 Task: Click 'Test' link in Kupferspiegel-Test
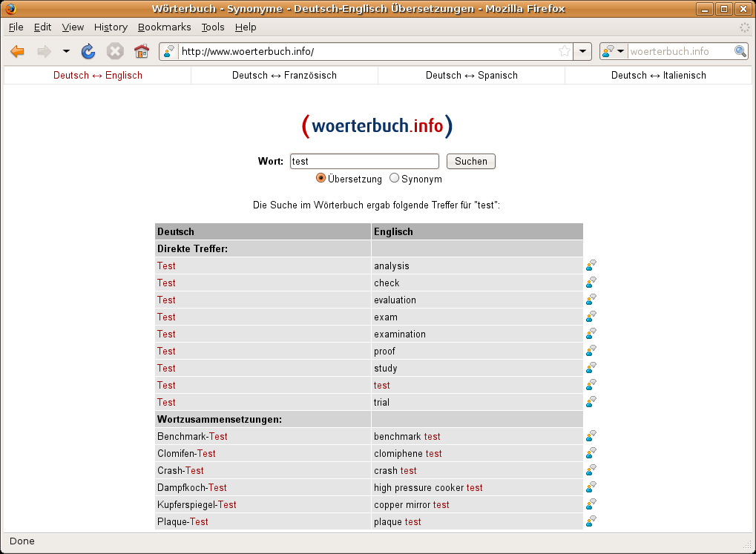(227, 505)
